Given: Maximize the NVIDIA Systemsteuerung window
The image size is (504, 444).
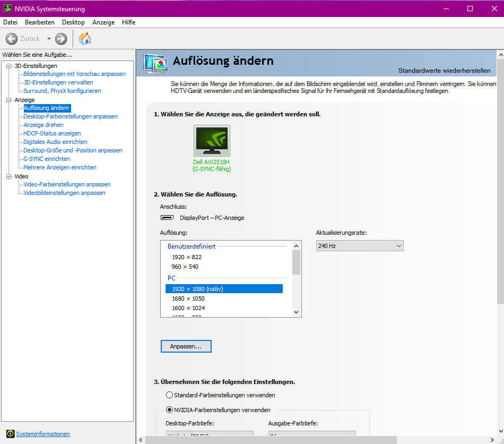Looking at the screenshot, I should (470, 8).
